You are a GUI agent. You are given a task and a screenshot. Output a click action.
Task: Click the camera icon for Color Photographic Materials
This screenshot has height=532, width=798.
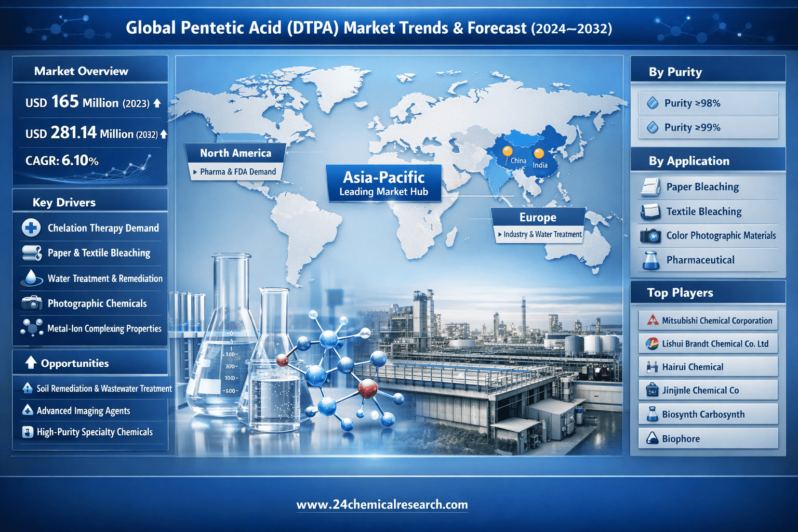click(x=650, y=235)
